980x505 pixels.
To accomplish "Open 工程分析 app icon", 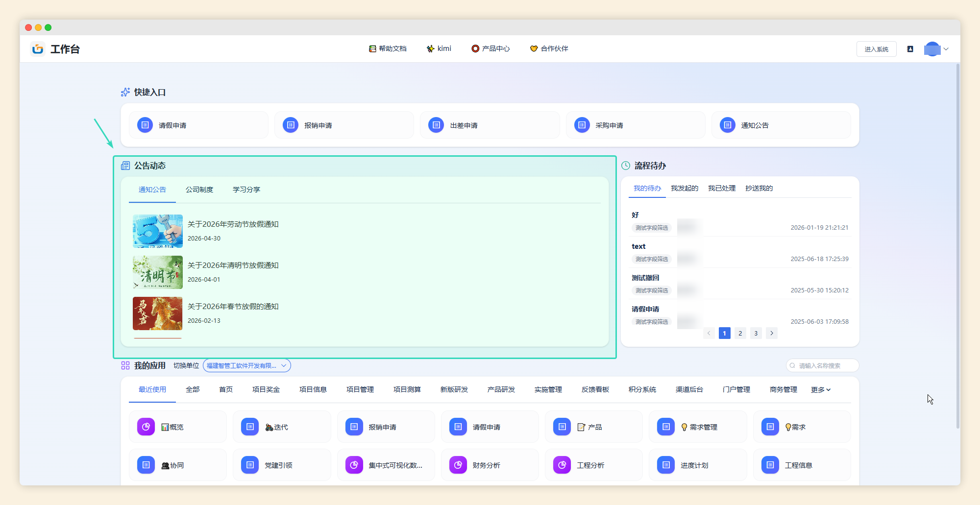I will [x=562, y=465].
